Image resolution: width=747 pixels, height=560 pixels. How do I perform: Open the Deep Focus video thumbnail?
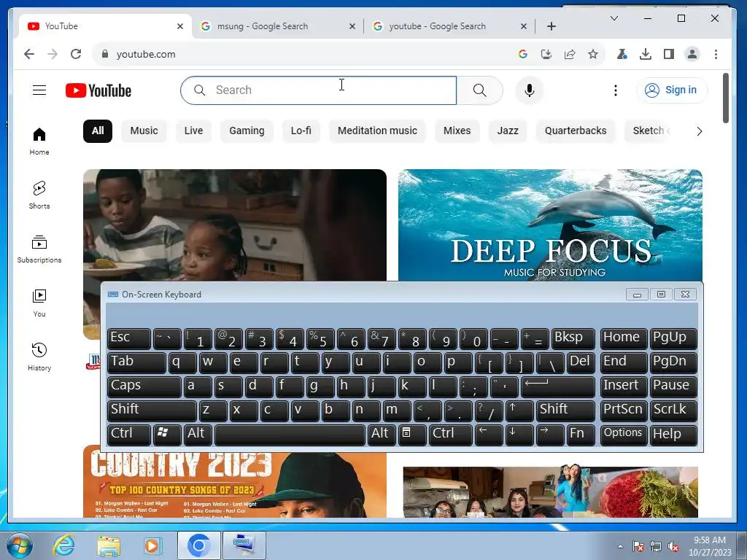(550, 225)
